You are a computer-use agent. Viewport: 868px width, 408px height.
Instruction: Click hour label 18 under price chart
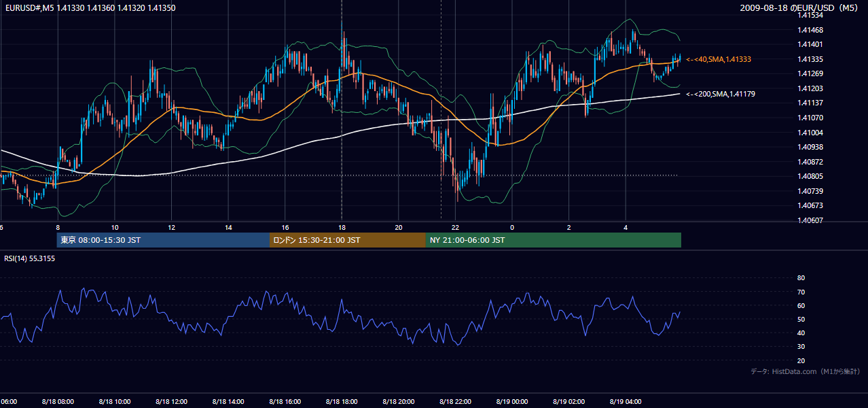[342, 227]
